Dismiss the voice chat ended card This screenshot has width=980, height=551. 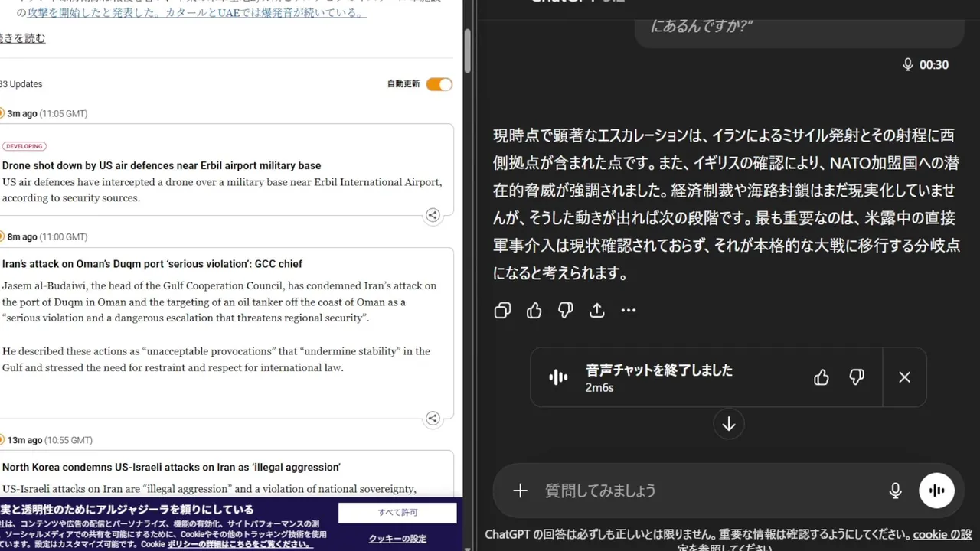pyautogui.click(x=904, y=377)
